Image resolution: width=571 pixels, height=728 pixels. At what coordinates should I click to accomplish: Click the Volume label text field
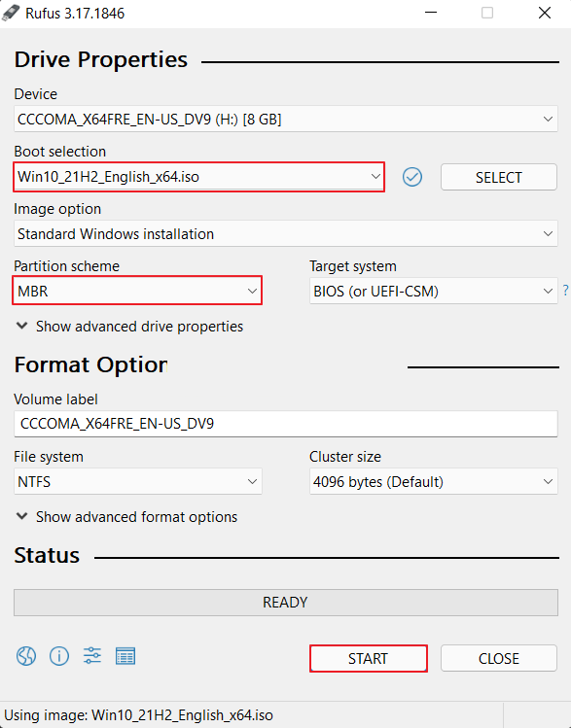point(286,424)
